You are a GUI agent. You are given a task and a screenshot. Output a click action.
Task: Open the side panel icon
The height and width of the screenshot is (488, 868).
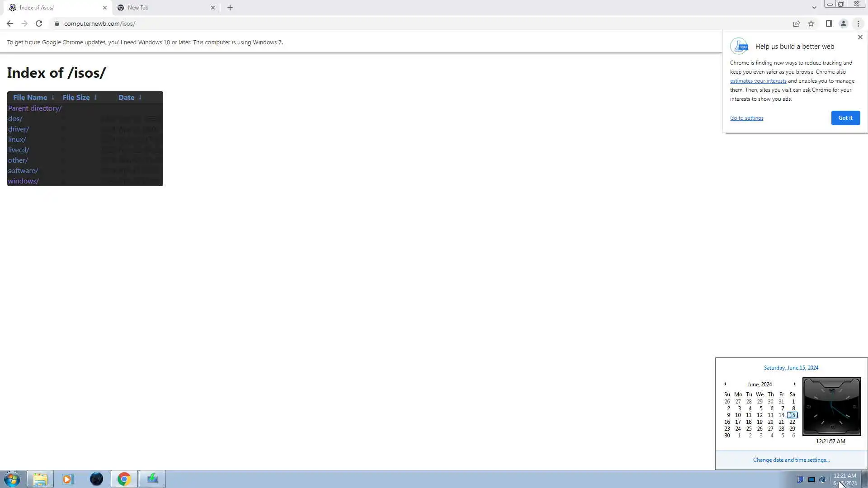pos(829,23)
